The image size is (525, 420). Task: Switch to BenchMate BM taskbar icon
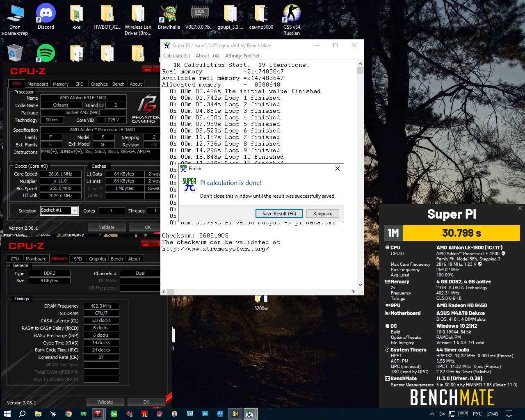tap(235, 413)
